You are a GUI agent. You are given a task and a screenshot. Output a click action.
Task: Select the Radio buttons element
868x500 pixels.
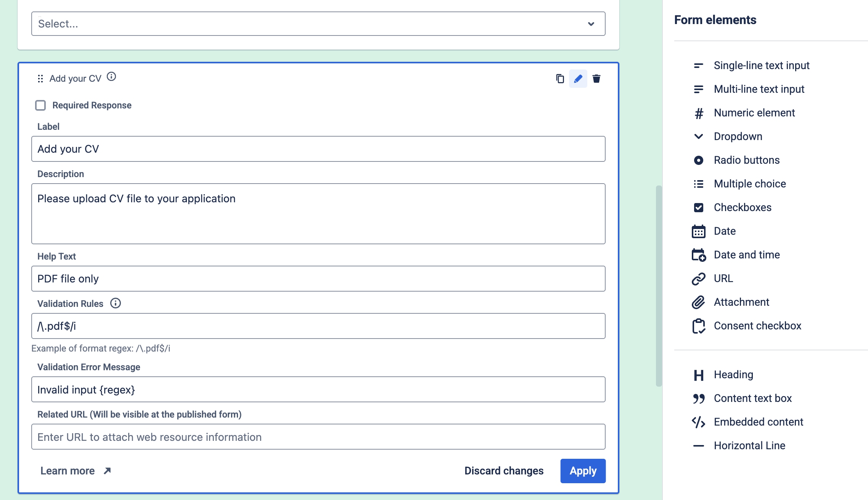click(746, 160)
